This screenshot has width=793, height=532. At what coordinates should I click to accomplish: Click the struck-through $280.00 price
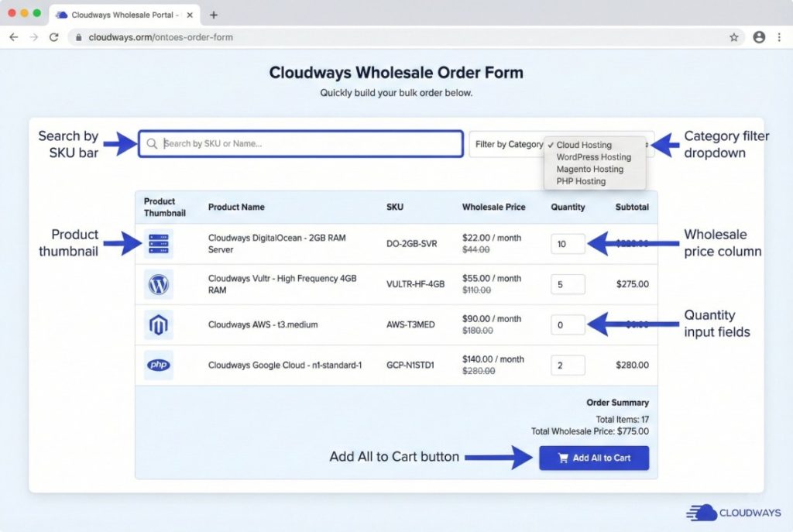[479, 371]
